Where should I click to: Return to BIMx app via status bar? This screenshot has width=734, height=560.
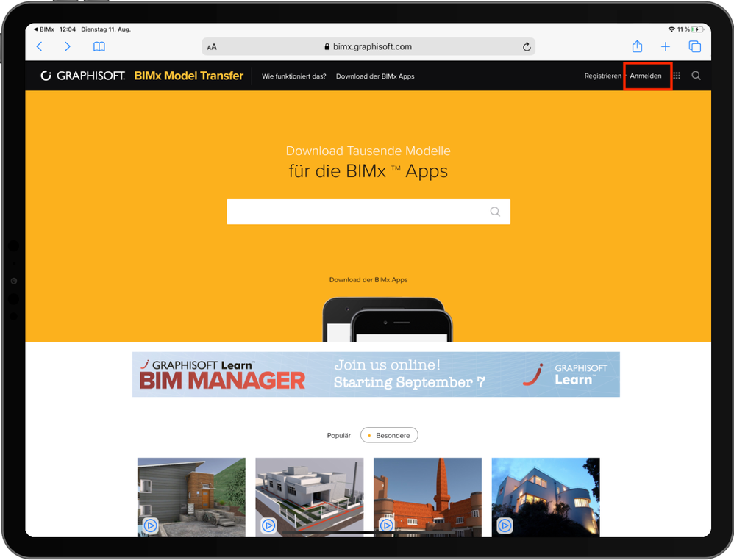pos(43,29)
